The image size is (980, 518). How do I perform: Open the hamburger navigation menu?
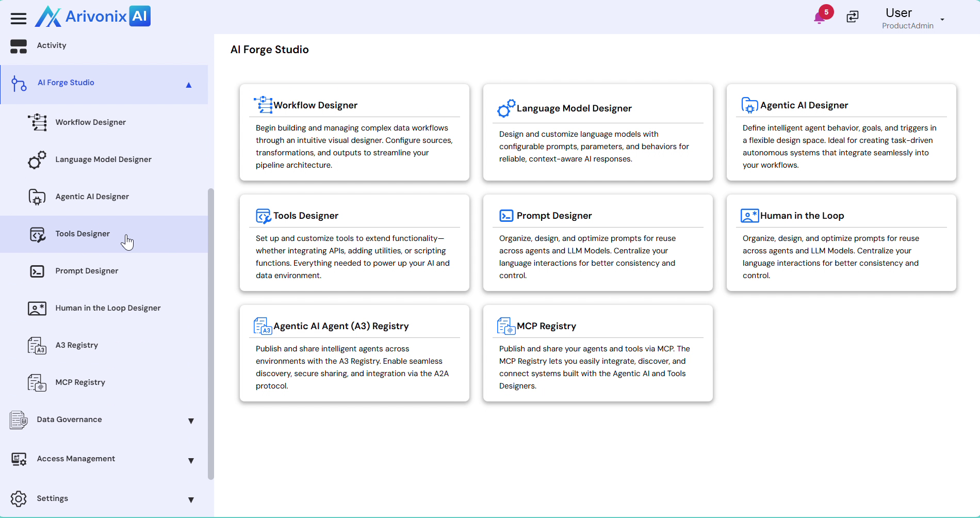(x=19, y=19)
